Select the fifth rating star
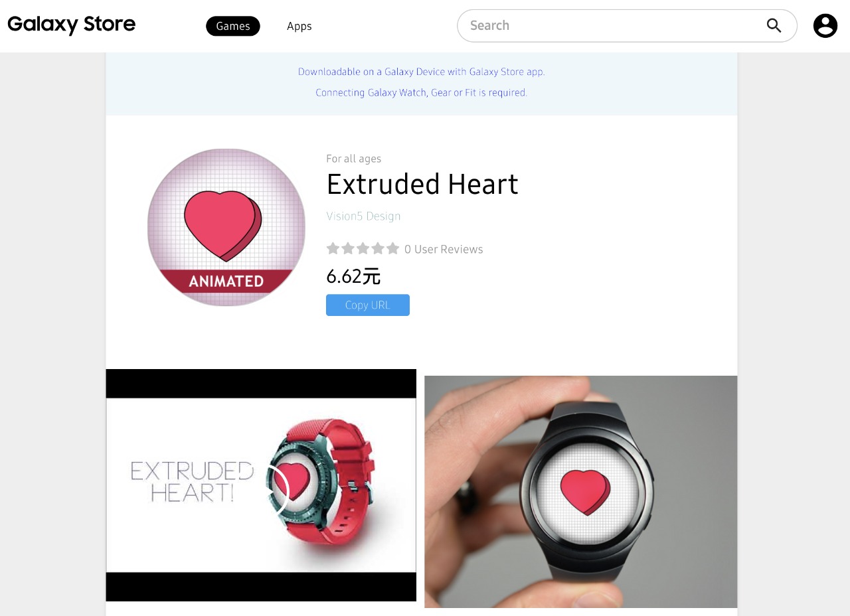Screen dimensions: 850x616 point(392,249)
